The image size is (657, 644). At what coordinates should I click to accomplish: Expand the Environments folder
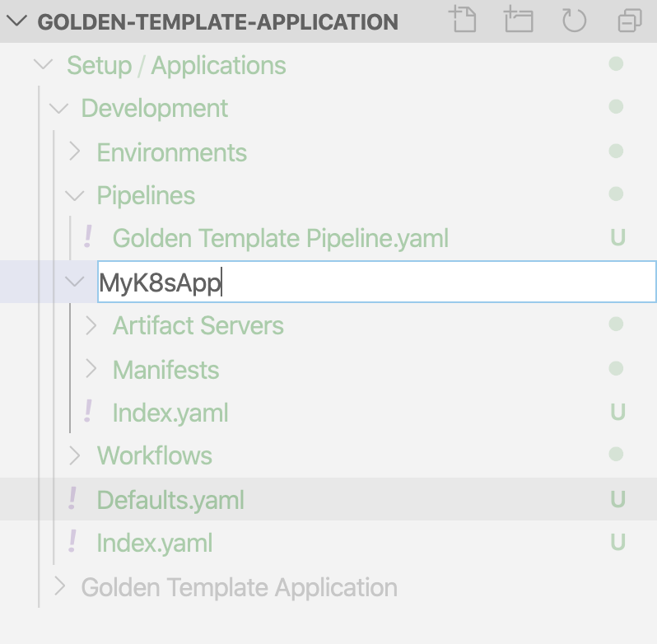pos(75,152)
